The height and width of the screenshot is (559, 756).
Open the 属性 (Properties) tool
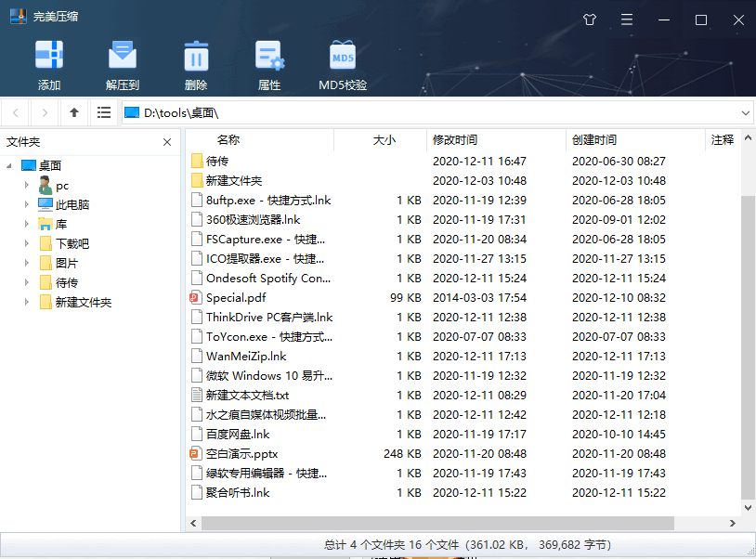(269, 56)
